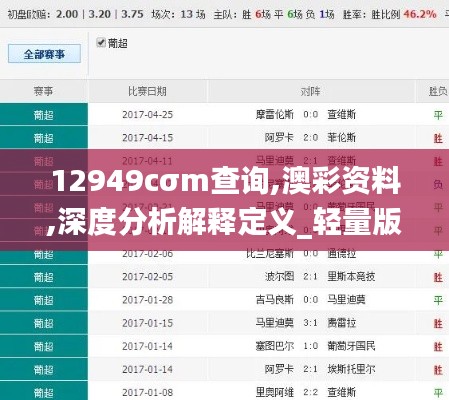449x400 pixels.
Task: Uncheck the 葡超 league checkbox
Action: pos(101,43)
